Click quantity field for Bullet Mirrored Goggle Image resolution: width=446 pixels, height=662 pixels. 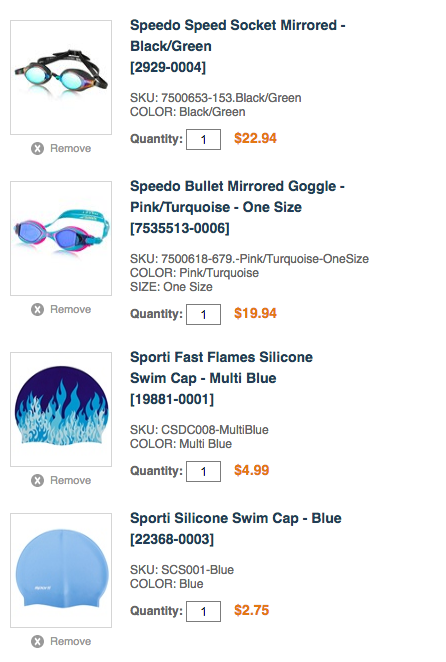click(204, 314)
